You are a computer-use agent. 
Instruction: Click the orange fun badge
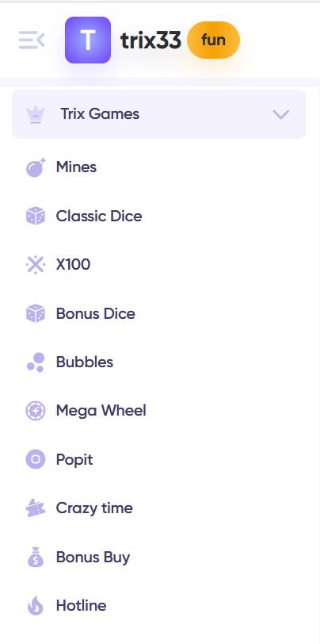tap(213, 40)
